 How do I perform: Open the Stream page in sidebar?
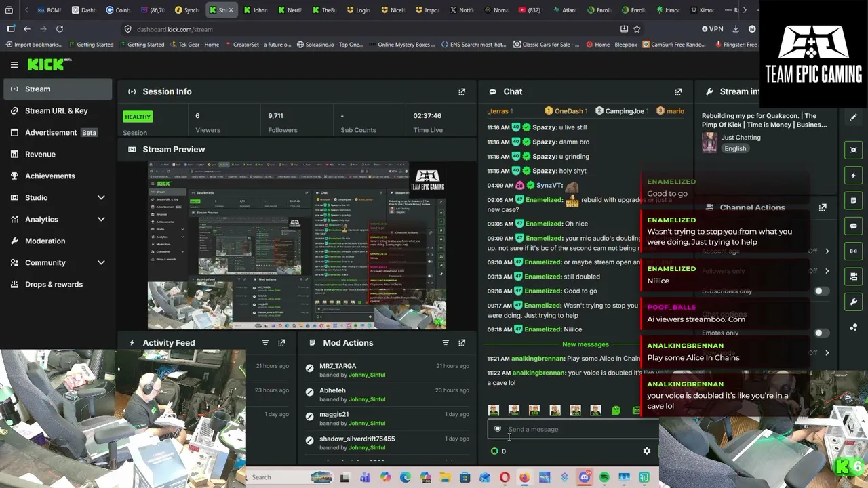click(x=58, y=89)
